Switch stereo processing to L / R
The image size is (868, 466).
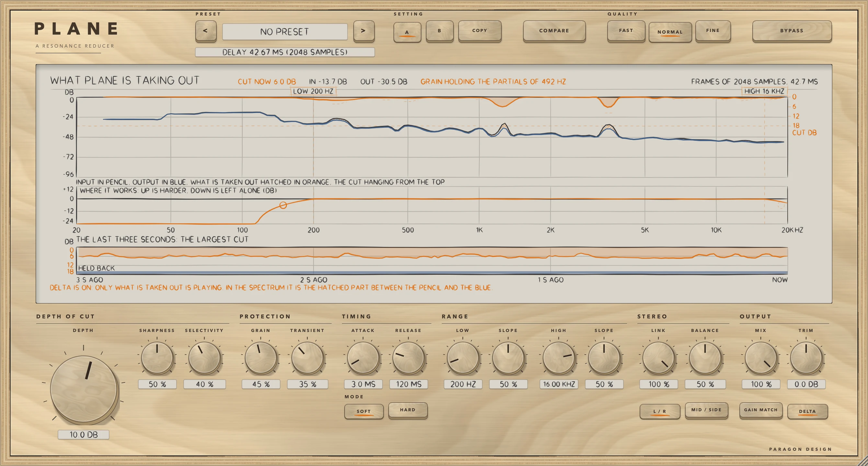660,411
